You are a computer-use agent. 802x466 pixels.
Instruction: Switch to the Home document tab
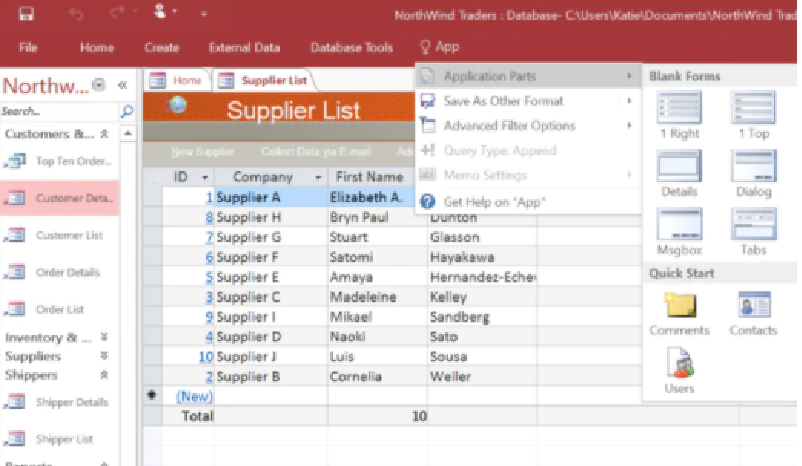click(177, 80)
